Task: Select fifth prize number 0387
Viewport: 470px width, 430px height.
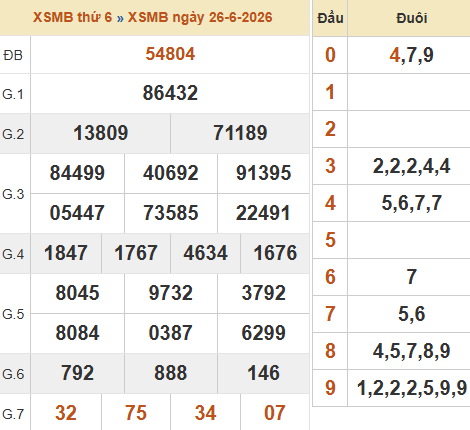Action: click(x=171, y=333)
